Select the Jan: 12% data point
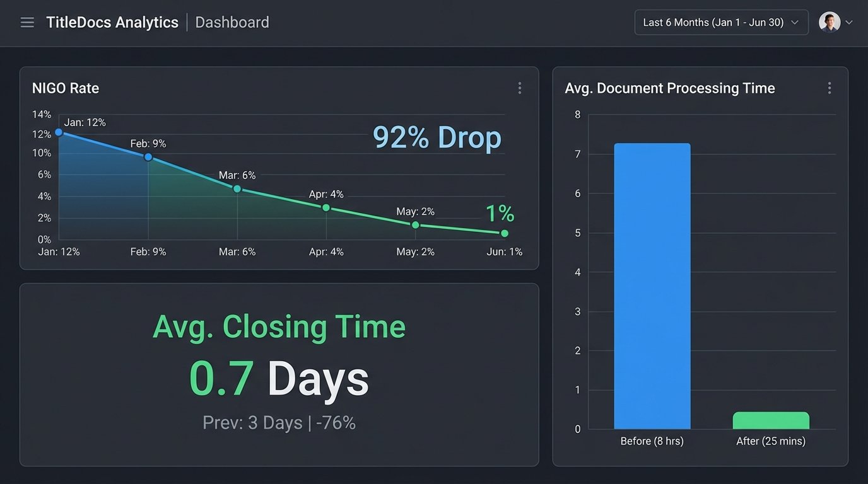Screen dimensions: 868x484 pyautogui.click(x=58, y=133)
